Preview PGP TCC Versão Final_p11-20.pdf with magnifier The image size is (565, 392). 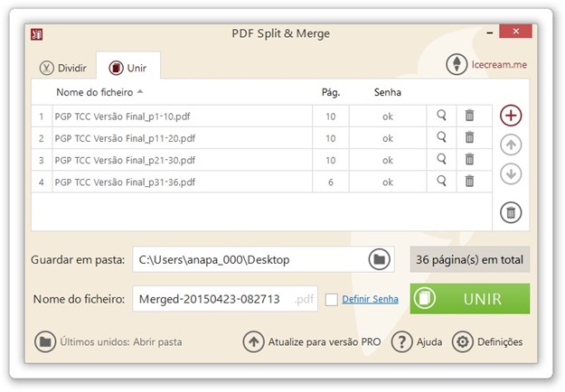pos(441,137)
